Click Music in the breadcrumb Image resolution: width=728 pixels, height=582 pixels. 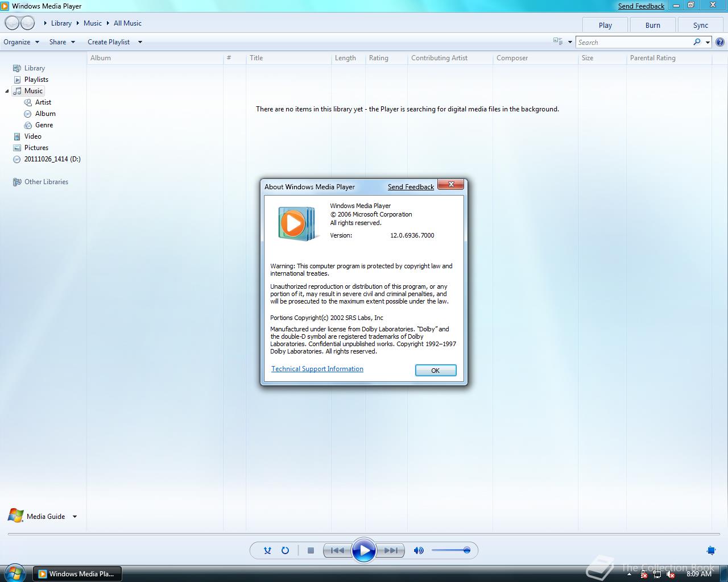(x=93, y=23)
